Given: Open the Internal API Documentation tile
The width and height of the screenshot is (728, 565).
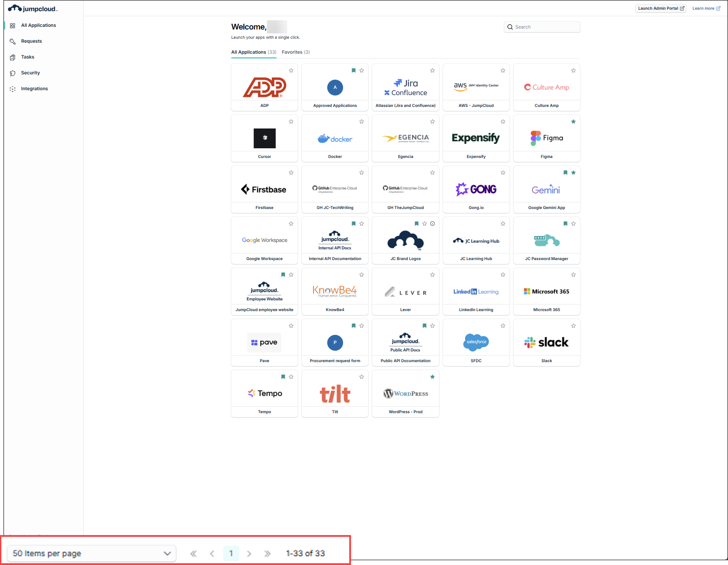Looking at the screenshot, I should [x=335, y=240].
